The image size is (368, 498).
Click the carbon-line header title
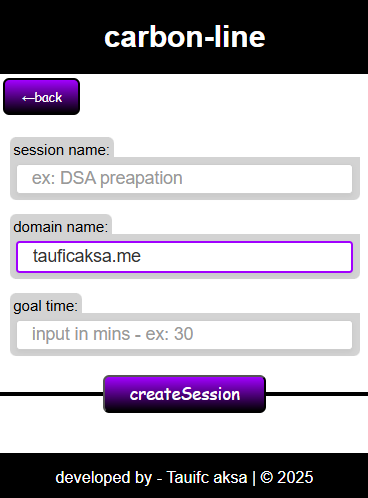pos(184,37)
